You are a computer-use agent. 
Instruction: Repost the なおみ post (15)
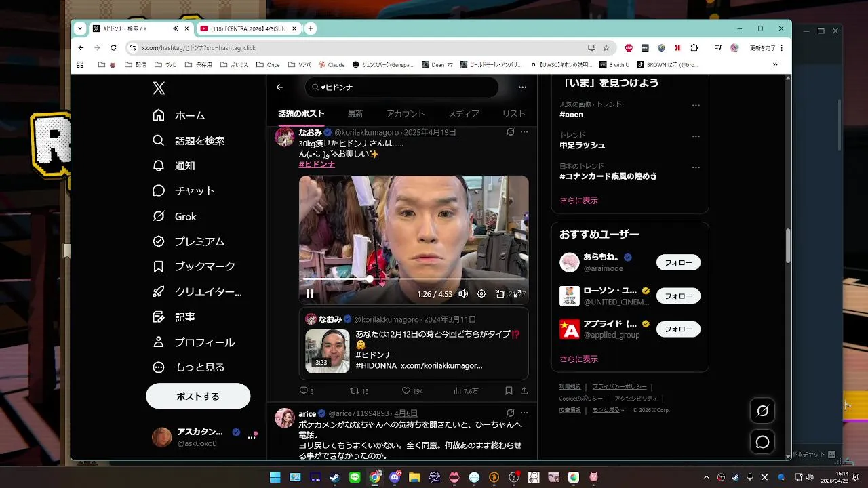359,391
